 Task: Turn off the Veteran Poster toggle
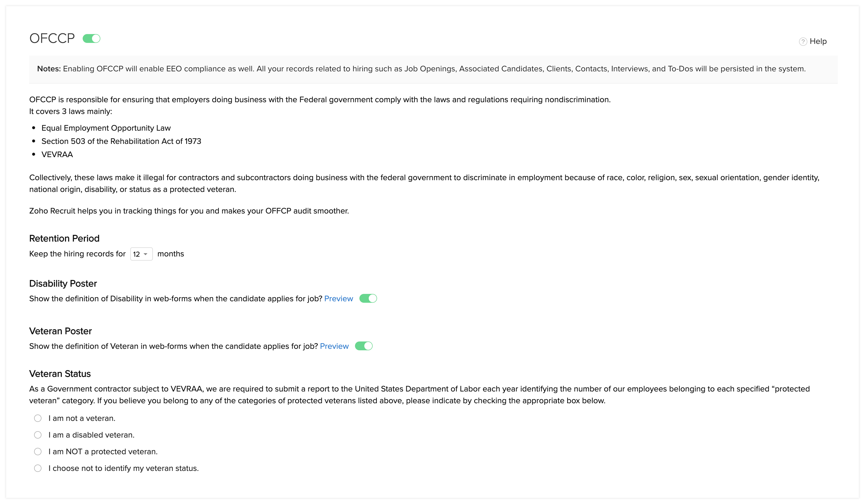pyautogui.click(x=364, y=346)
